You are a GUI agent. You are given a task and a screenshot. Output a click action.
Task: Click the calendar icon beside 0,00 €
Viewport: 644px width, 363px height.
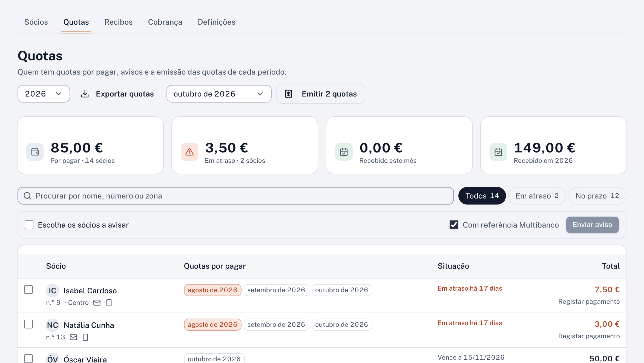[344, 152]
